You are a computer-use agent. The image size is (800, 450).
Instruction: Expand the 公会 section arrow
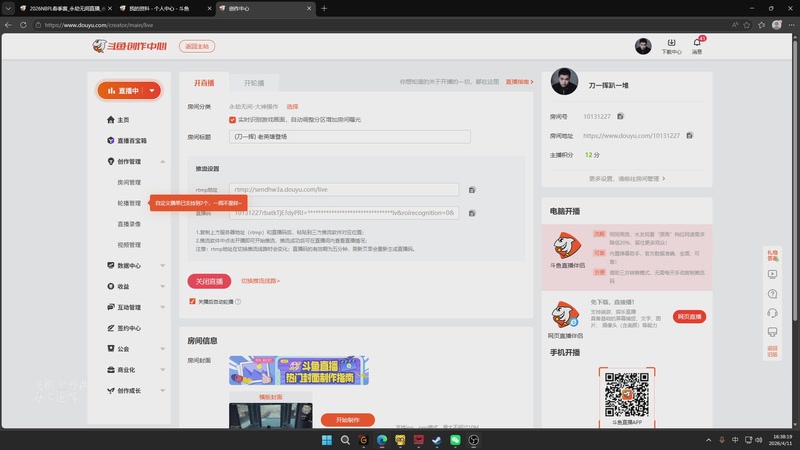(x=162, y=349)
